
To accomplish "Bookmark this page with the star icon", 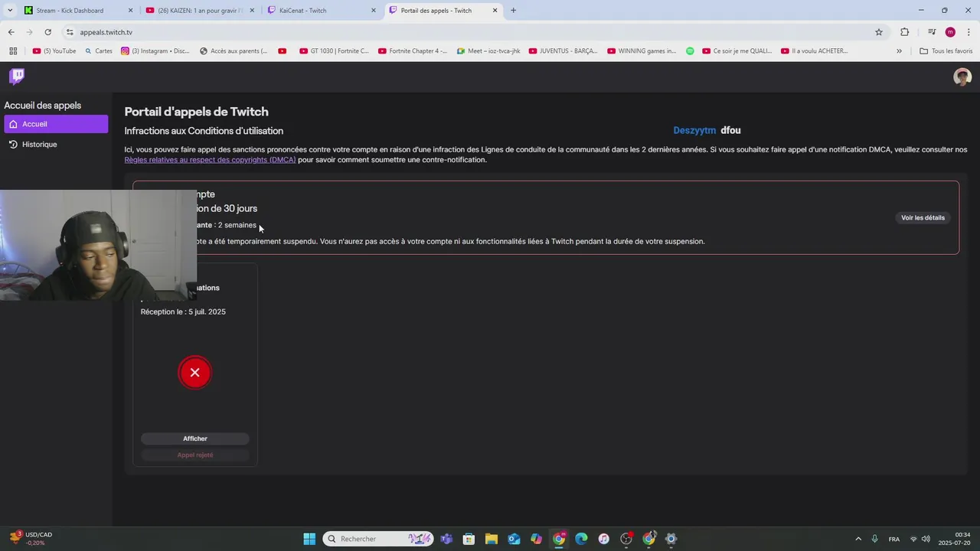I will pos(879,32).
